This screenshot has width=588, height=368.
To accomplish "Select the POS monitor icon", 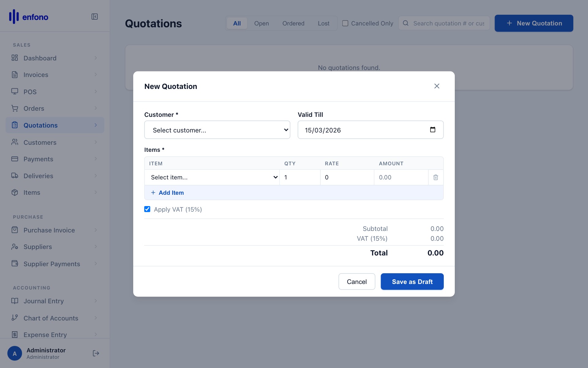I will coord(15,91).
